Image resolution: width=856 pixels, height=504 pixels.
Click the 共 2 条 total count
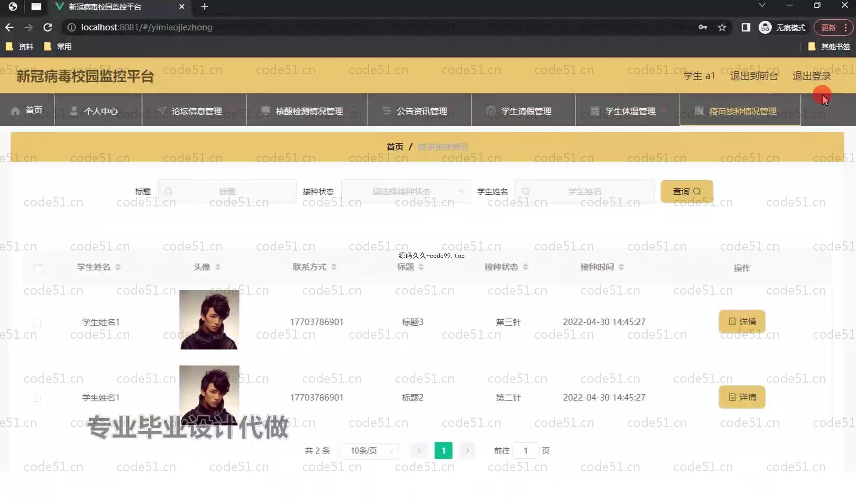click(317, 450)
